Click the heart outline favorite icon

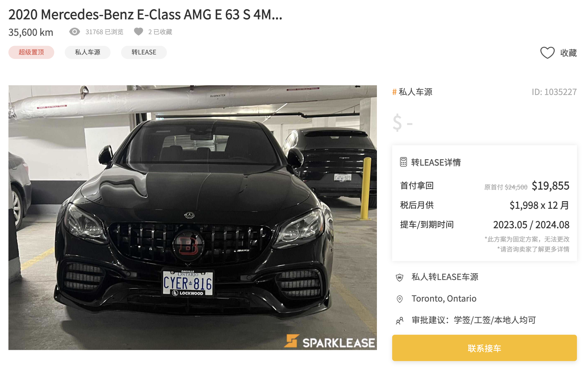tap(547, 53)
